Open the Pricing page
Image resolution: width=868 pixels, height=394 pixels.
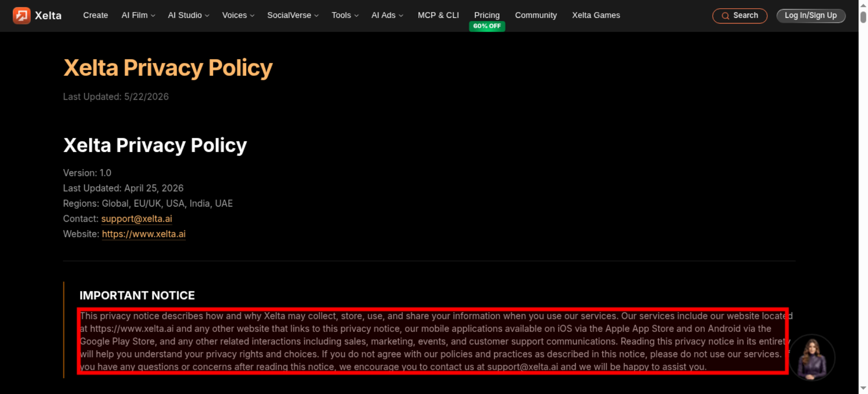point(487,15)
